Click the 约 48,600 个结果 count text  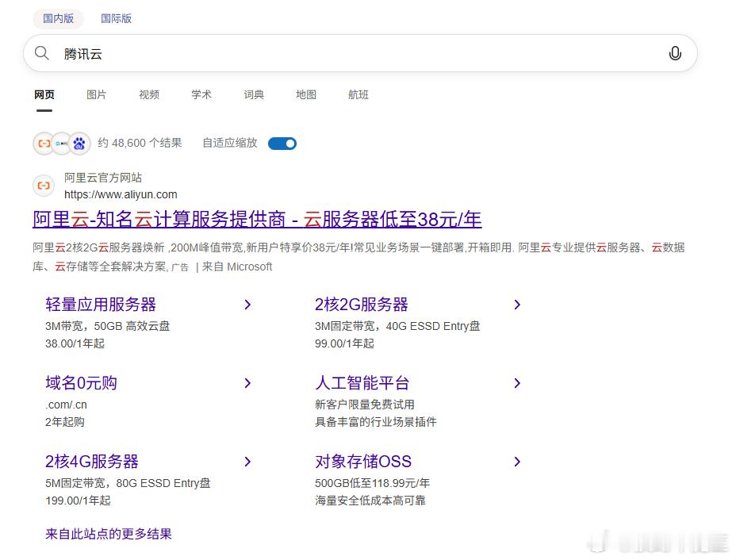click(140, 143)
